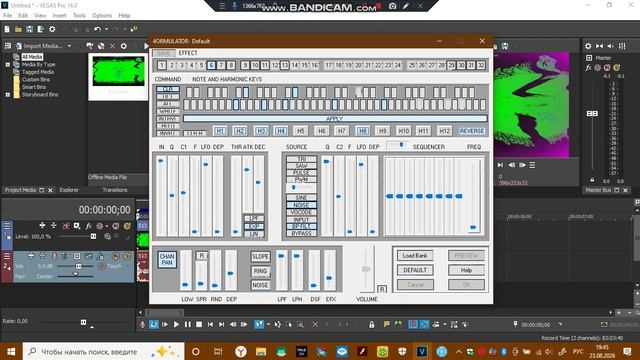This screenshot has width=640, height=360.
Task: Toggle the BYPASS source button
Action: pyautogui.click(x=301, y=233)
